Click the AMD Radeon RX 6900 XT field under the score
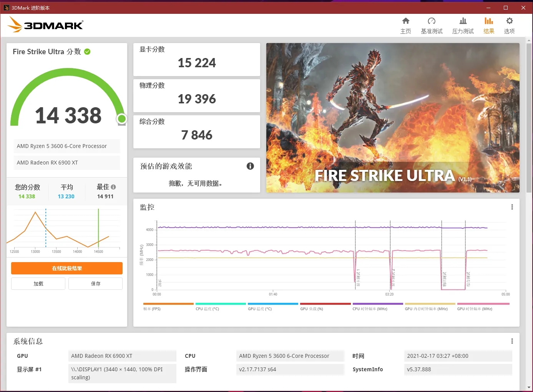 click(67, 163)
